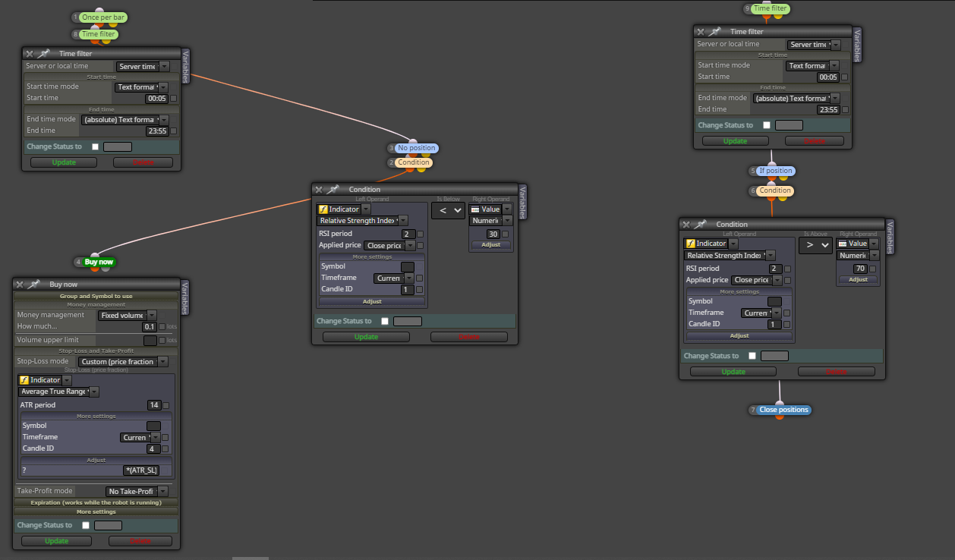Close the RSI above 70 Condition panel

pyautogui.click(x=686, y=225)
